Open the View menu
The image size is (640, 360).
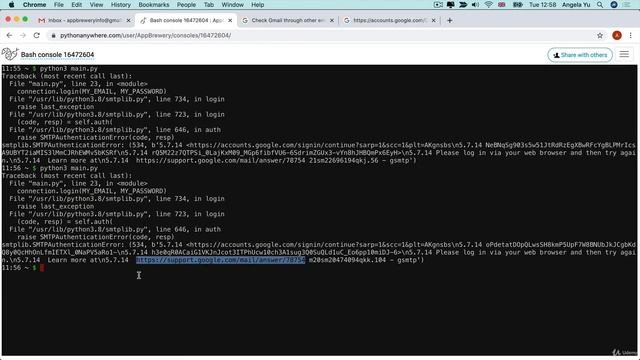click(96, 4)
